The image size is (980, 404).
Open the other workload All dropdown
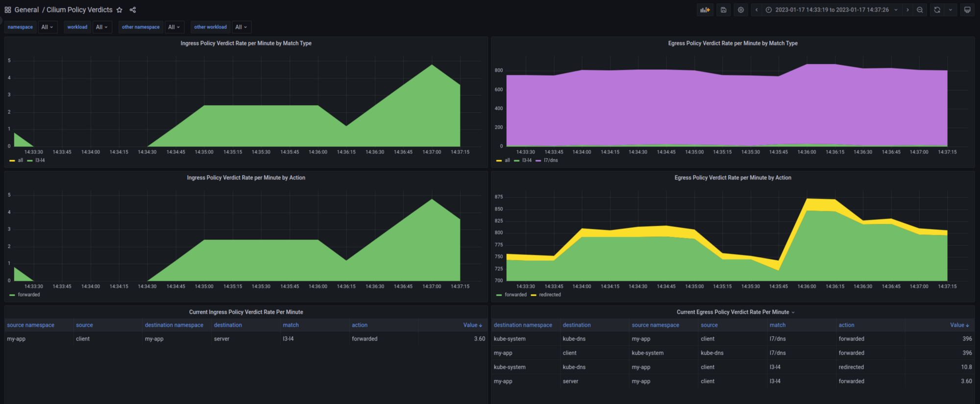pos(242,27)
